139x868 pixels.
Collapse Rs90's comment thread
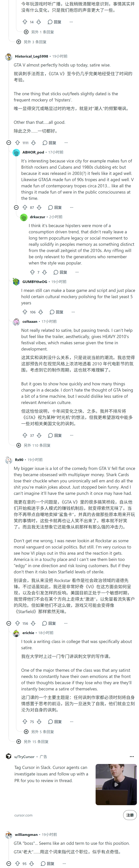point(9,623)
